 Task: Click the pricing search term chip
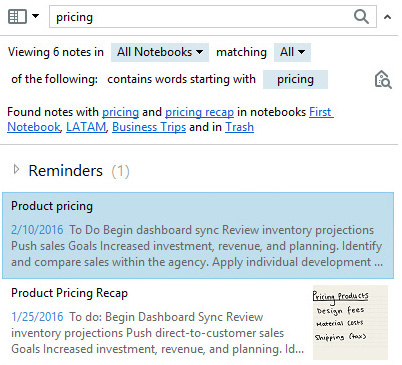[295, 79]
